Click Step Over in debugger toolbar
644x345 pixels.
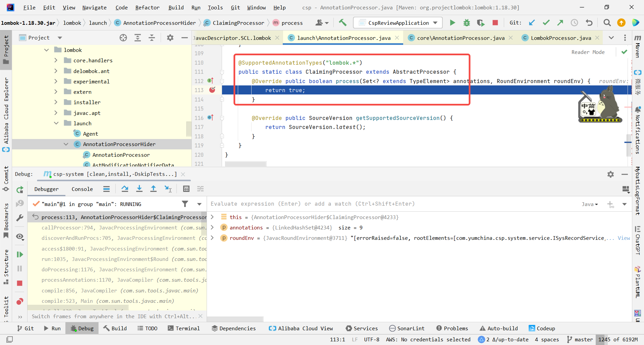pyautogui.click(x=125, y=189)
